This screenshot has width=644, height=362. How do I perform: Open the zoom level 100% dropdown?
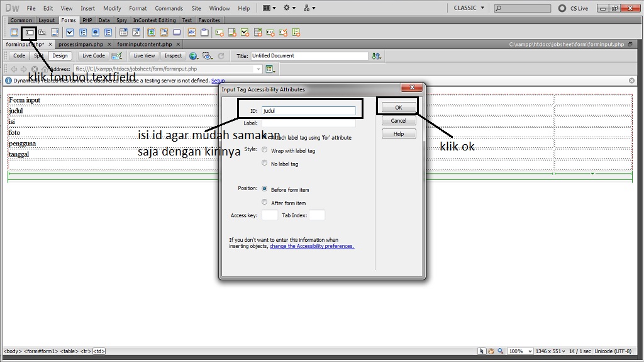[x=520, y=351]
